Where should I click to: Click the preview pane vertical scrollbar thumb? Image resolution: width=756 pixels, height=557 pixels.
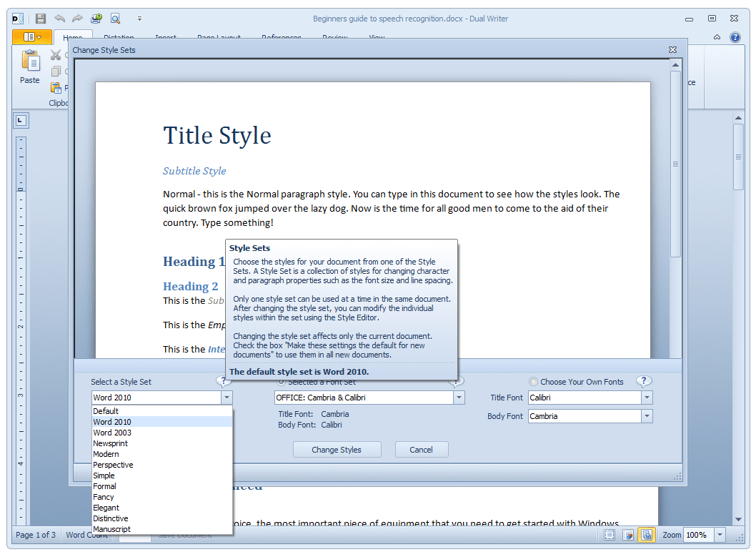[675, 164]
